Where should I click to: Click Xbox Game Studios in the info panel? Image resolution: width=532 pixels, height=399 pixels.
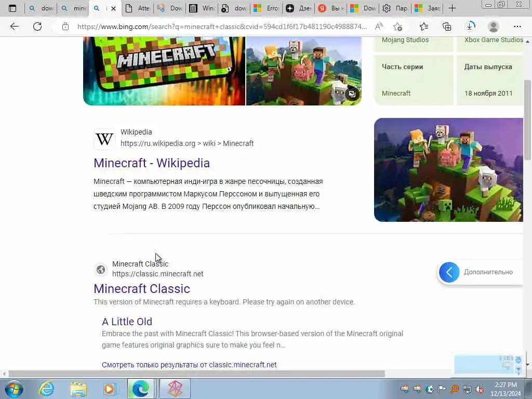[494, 39]
